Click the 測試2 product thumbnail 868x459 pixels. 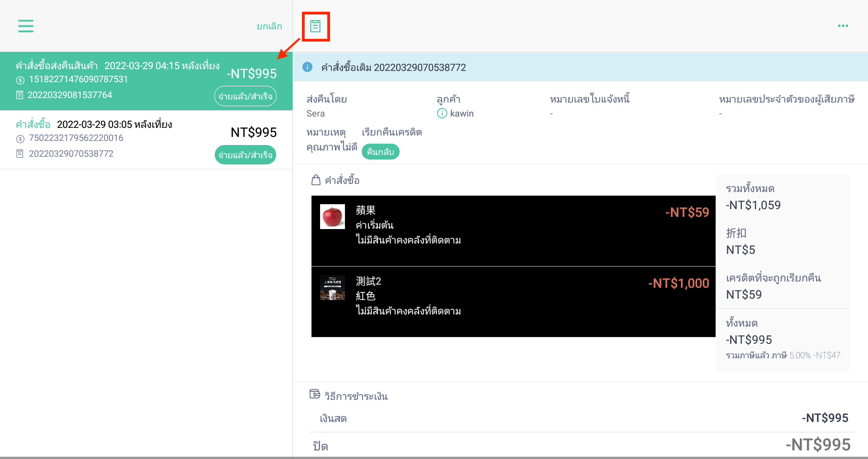[x=332, y=287]
